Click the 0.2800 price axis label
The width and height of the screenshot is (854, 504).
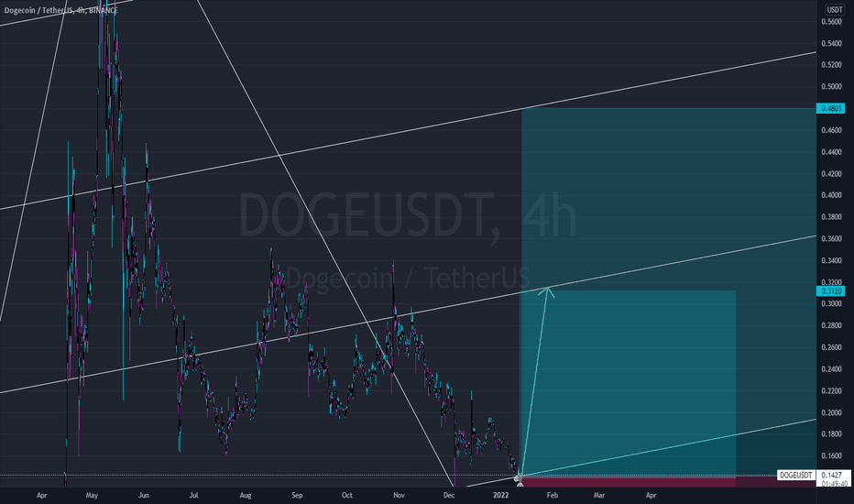tap(831, 326)
